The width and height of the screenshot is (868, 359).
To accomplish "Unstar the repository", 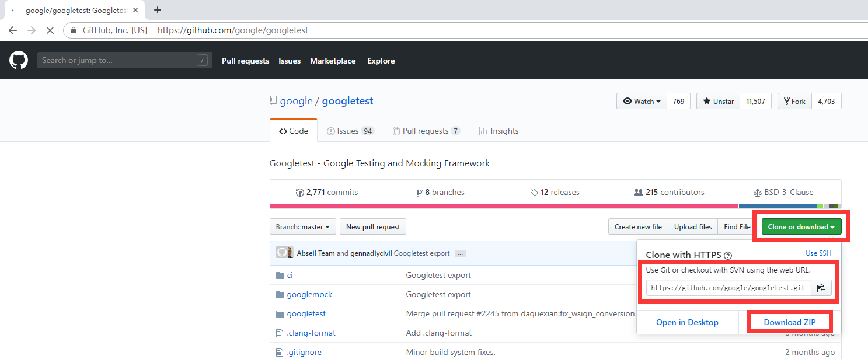I will (x=719, y=101).
